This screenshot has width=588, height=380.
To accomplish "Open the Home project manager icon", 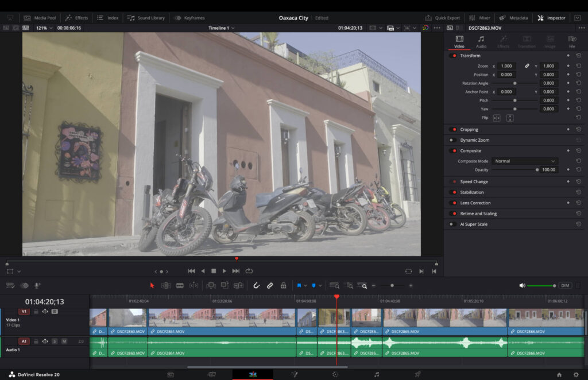I will (x=559, y=374).
